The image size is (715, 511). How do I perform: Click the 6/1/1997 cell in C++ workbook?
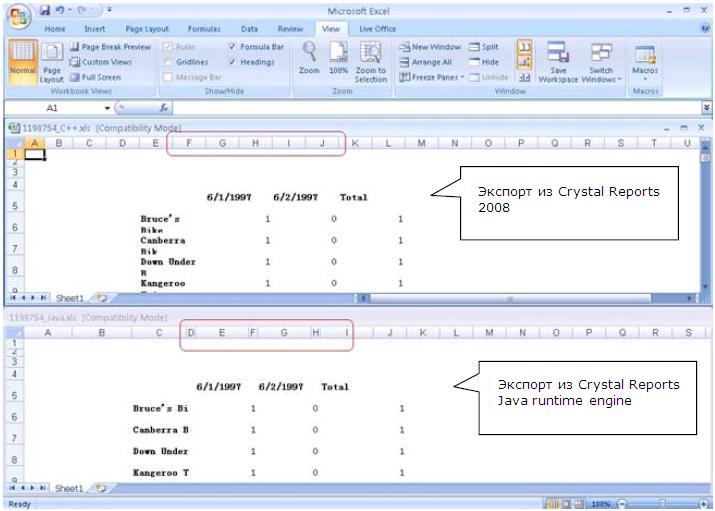coord(229,197)
